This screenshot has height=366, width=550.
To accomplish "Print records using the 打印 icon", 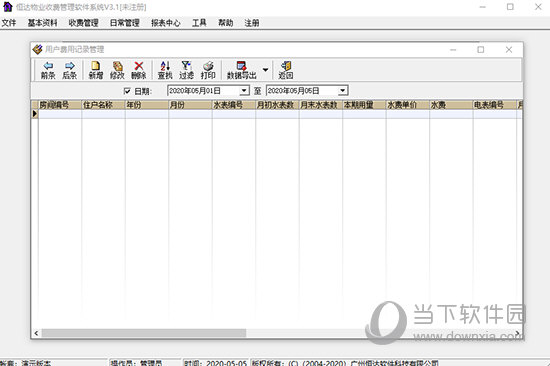I will click(x=208, y=70).
